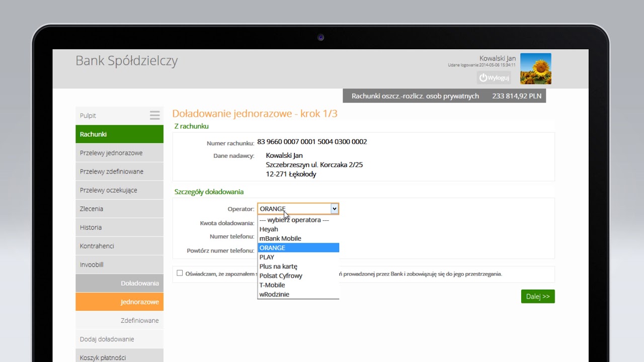Open the Zdefiniowane submenu item

(x=119, y=320)
